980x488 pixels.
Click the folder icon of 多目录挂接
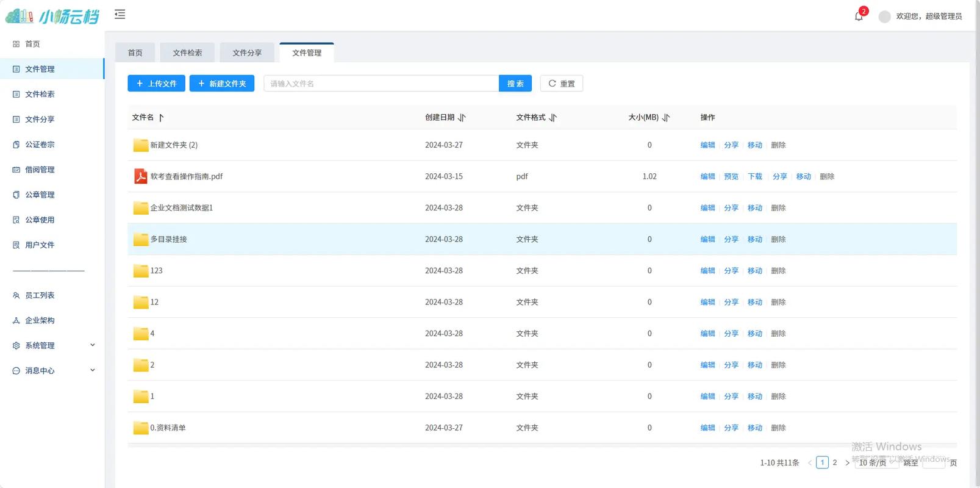[x=141, y=239]
